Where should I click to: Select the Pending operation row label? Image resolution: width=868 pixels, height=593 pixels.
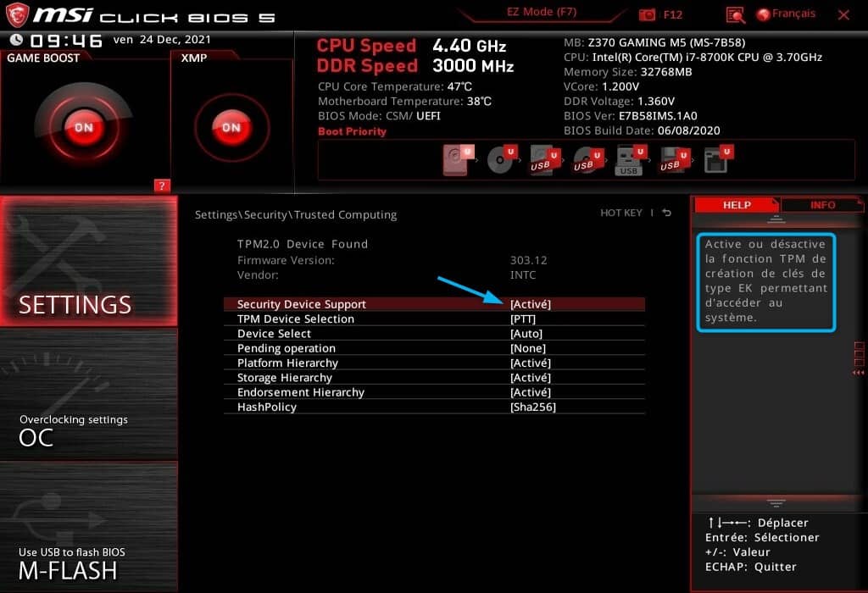(x=287, y=348)
